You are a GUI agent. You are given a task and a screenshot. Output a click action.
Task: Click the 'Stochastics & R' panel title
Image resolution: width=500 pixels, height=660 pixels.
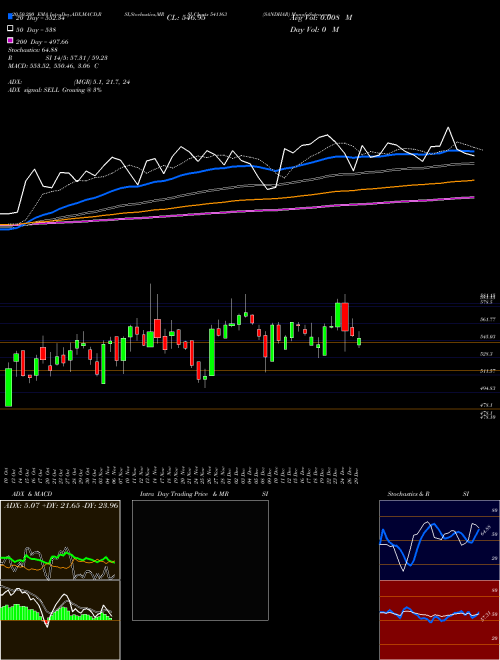(409, 494)
